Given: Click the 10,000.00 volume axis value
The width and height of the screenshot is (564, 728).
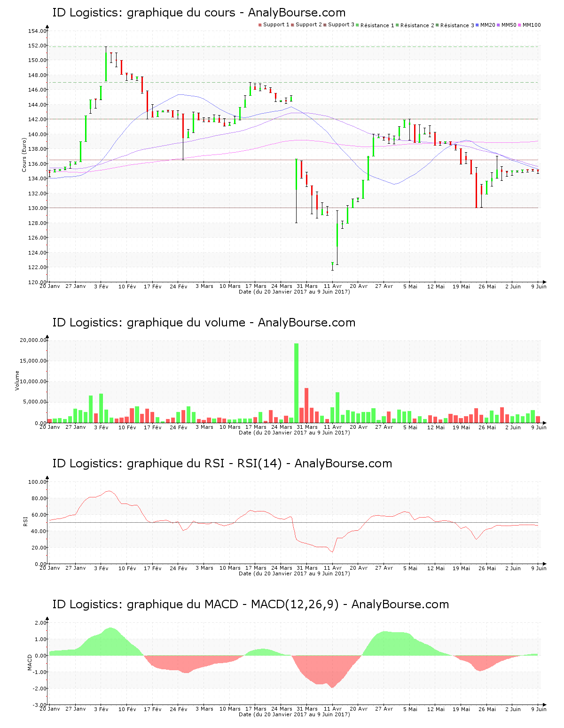Looking at the screenshot, I should [33, 381].
